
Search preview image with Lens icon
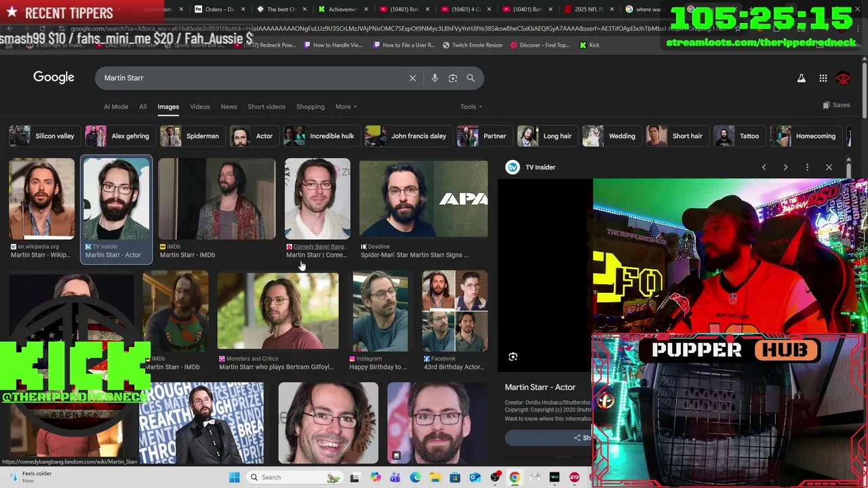[513, 357]
